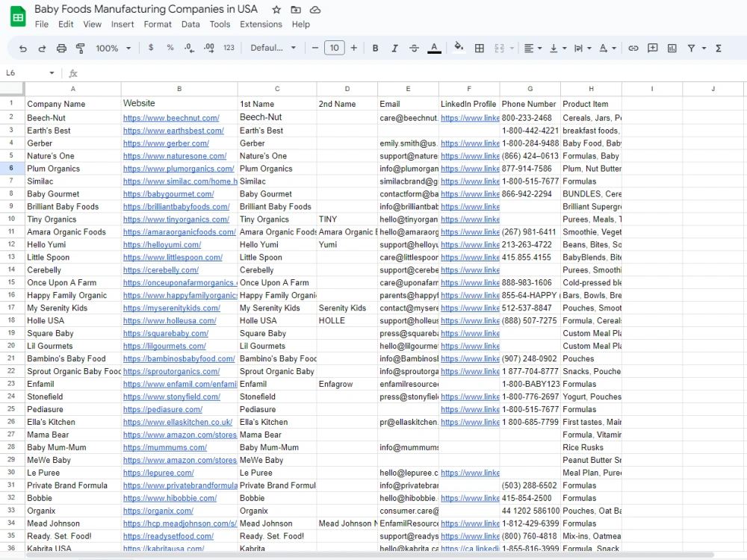The width and height of the screenshot is (747, 560).
Task: Decrease decimal places icon
Action: (x=189, y=48)
